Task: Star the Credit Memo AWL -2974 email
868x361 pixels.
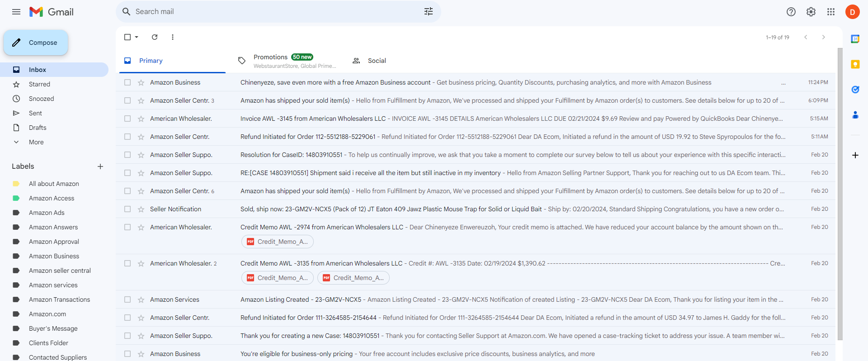Action: 141,227
